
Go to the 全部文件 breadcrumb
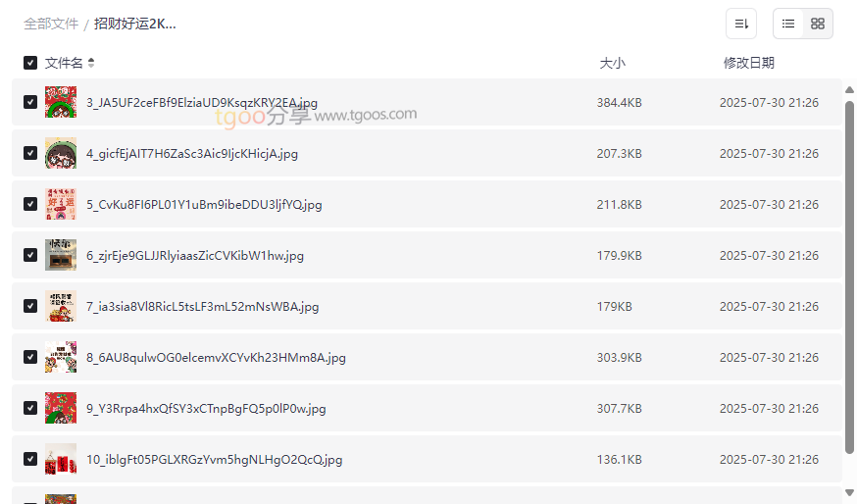click(51, 24)
